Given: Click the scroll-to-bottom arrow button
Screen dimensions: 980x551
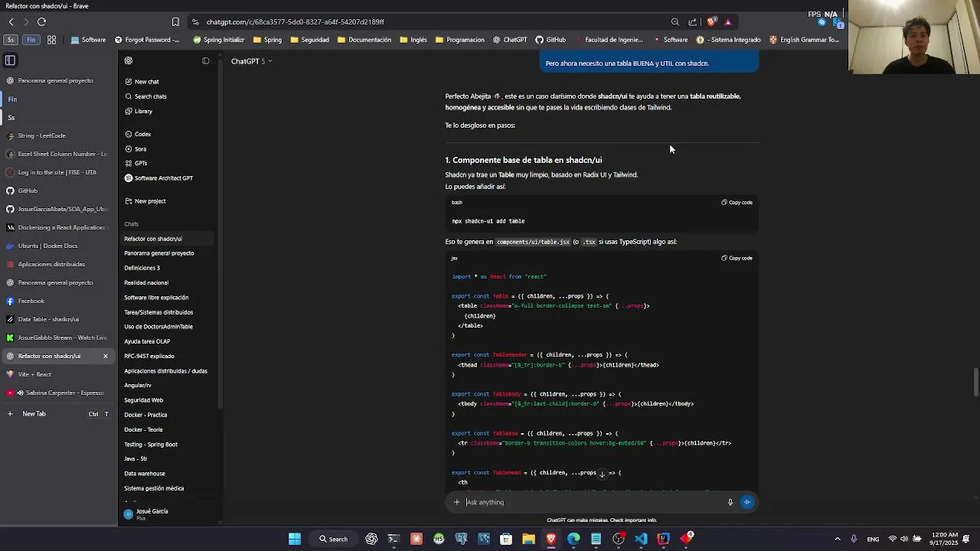Looking at the screenshot, I should click(x=602, y=474).
